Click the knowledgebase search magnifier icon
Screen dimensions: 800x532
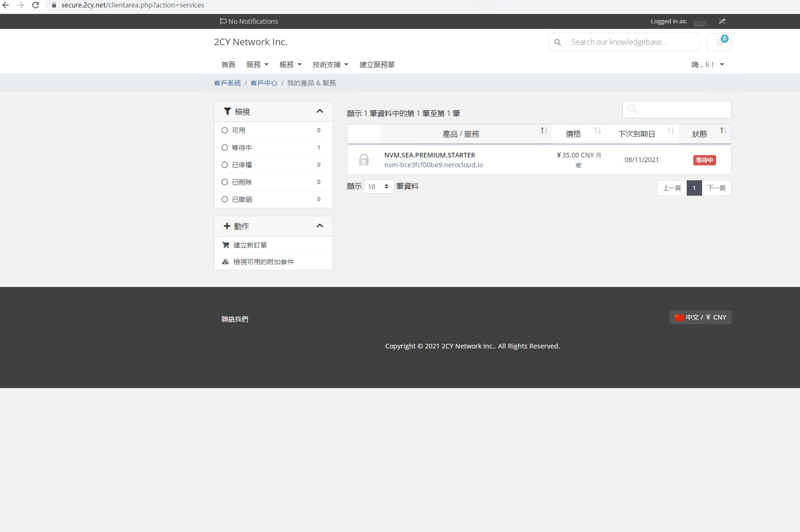pos(558,42)
